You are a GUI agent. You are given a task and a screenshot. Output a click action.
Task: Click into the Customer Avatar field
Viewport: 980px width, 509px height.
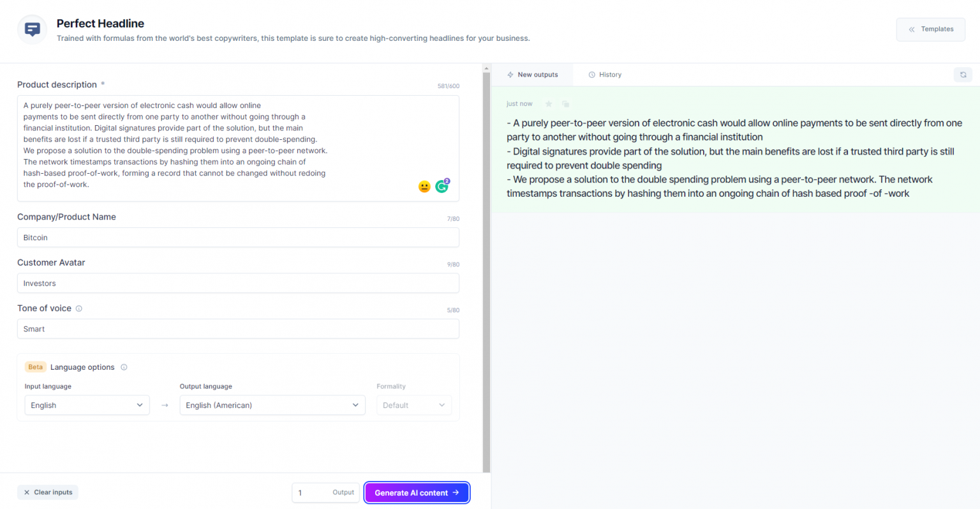(x=238, y=284)
